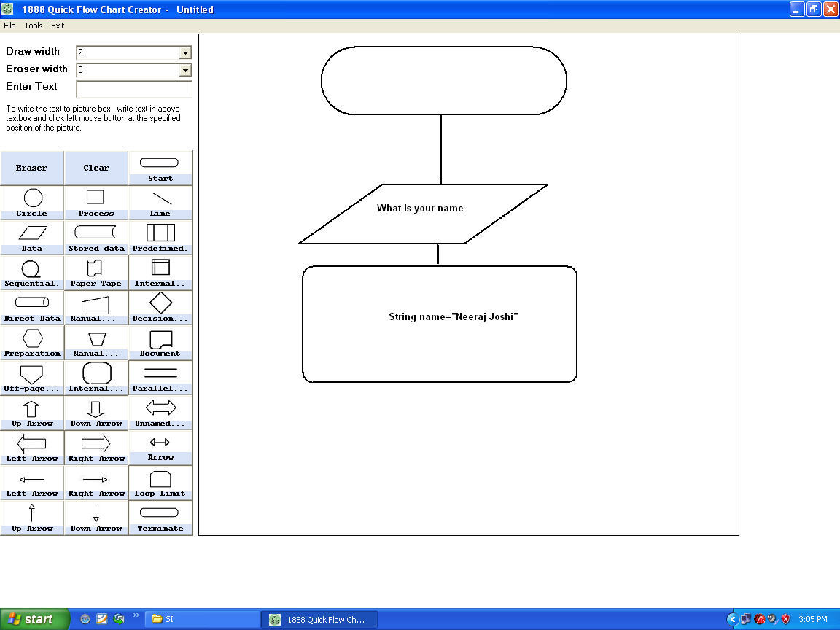Screen dimensions: 840x630
Task: Select the Manual operation trapezoid shape
Action: [96, 343]
